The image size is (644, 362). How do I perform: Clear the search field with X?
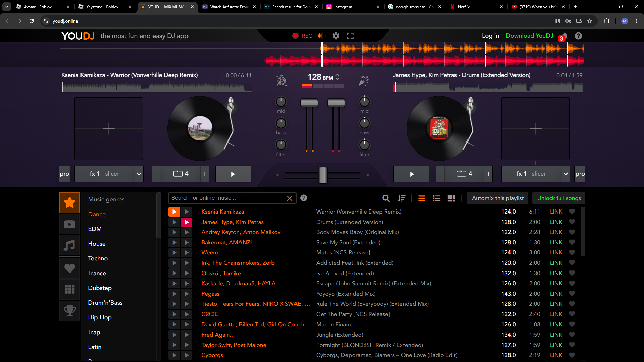click(290, 198)
